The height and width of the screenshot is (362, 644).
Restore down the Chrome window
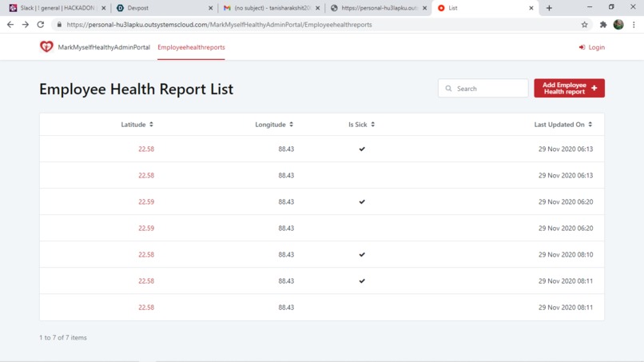click(611, 7)
